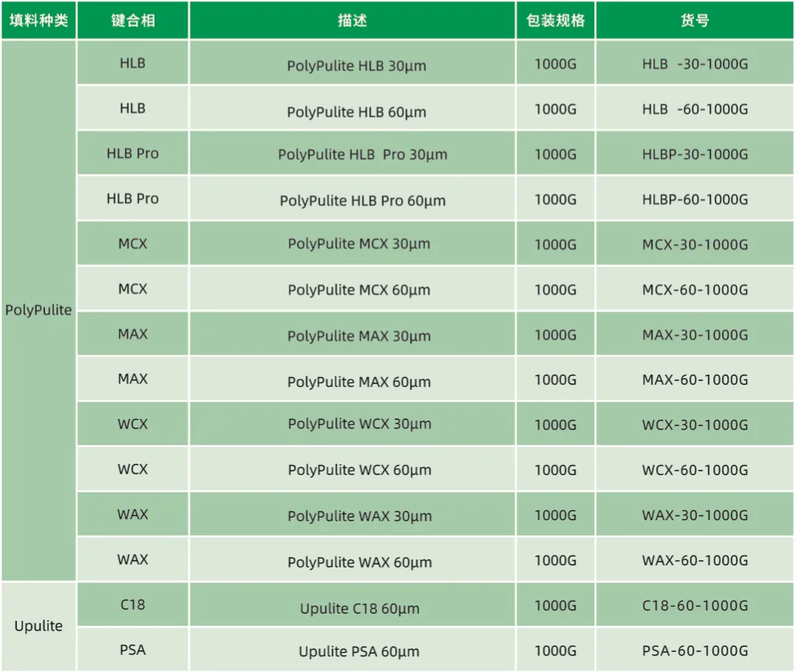This screenshot has height=672, width=796.
Task: Select part number PSA-60-1000G
Action: click(x=695, y=650)
